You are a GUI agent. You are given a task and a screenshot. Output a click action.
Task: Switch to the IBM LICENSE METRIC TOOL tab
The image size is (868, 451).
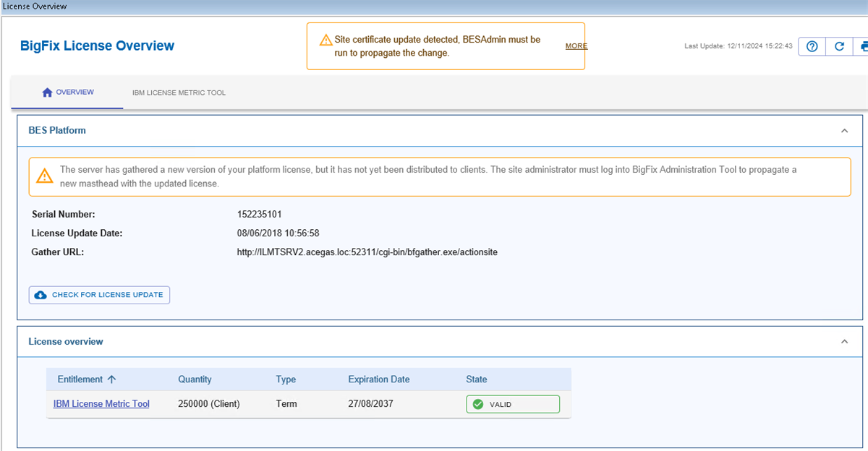(x=179, y=93)
